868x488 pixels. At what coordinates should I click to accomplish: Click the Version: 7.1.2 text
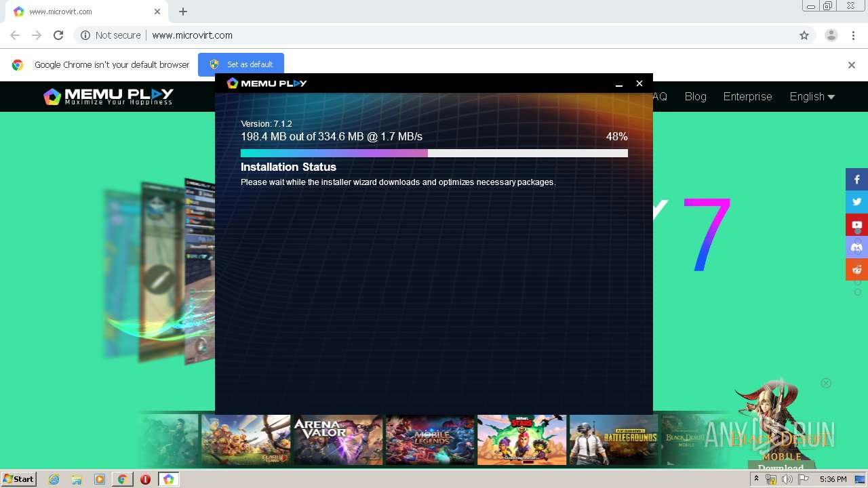[x=266, y=123]
